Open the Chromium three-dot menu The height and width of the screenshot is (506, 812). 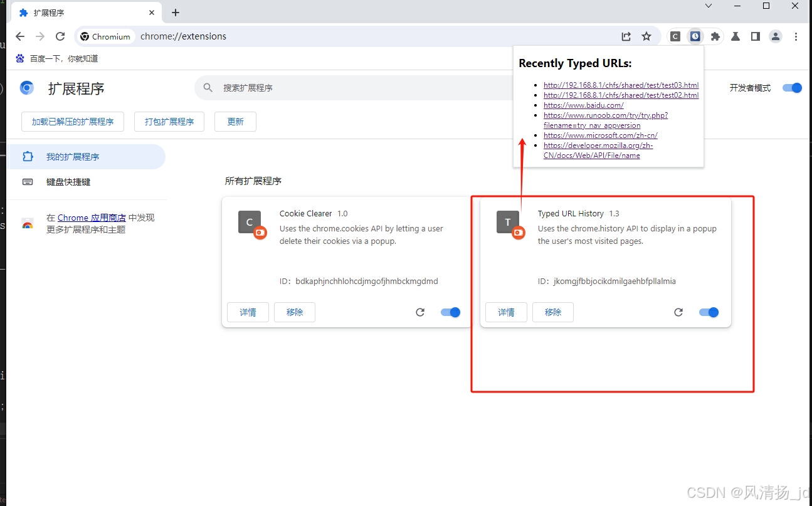tap(796, 36)
